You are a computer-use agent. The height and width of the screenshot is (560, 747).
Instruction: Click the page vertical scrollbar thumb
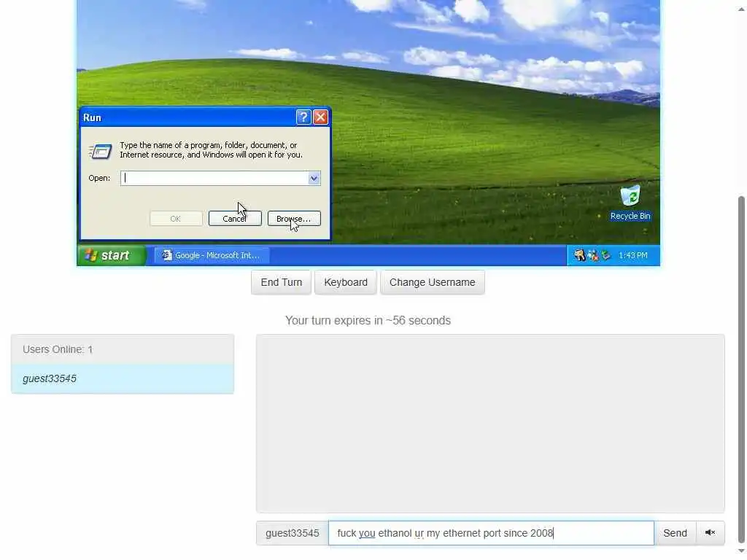pyautogui.click(x=741, y=369)
